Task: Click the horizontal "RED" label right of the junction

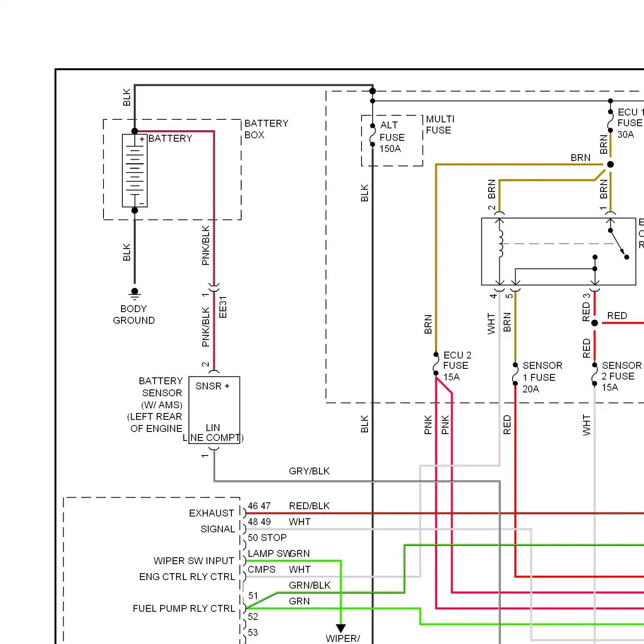Action: [617, 316]
